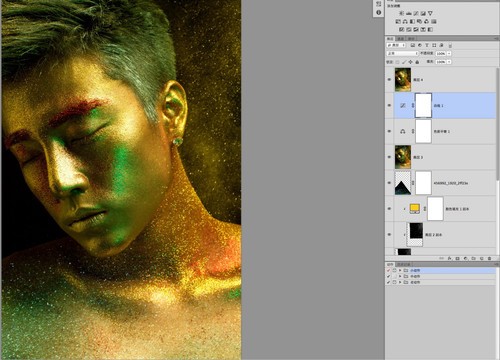The width and height of the screenshot is (500, 360).
Task: Add a Vibrance adjustment from the triangle icon
Action: pyautogui.click(x=430, y=13)
